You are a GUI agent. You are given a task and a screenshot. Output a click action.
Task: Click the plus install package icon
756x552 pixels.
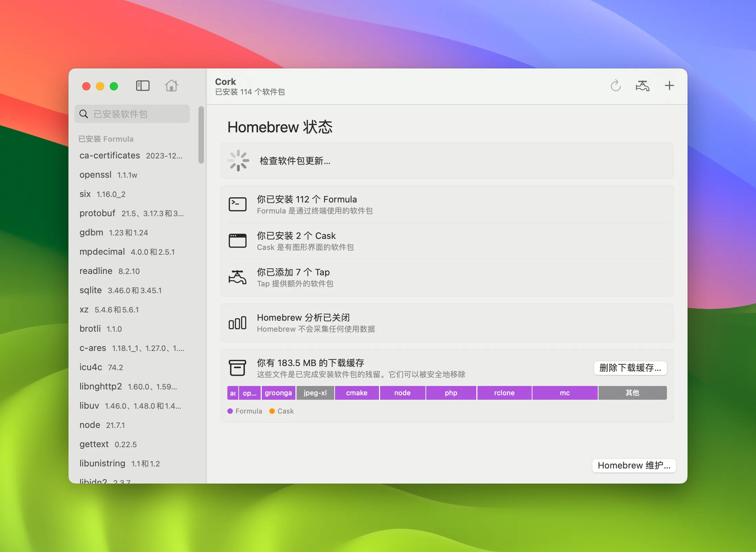point(669,86)
